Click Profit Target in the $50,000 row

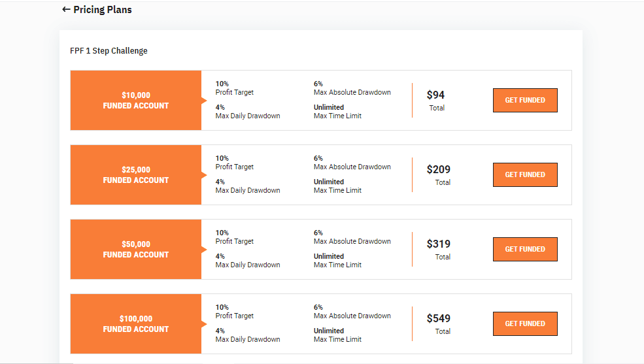coord(235,241)
